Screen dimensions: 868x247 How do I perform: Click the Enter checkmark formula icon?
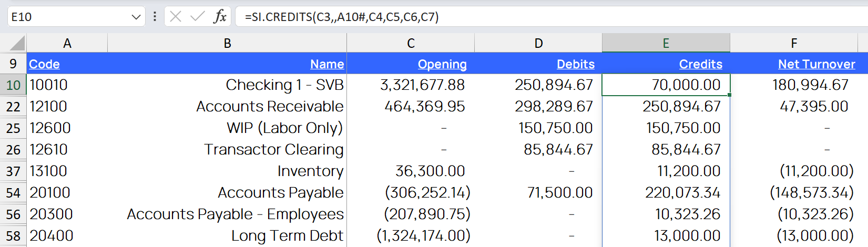click(198, 17)
